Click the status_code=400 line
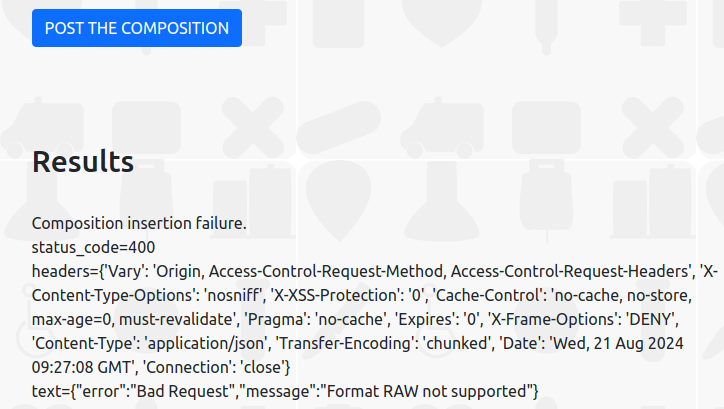The width and height of the screenshot is (724, 409). pyautogui.click(x=93, y=246)
